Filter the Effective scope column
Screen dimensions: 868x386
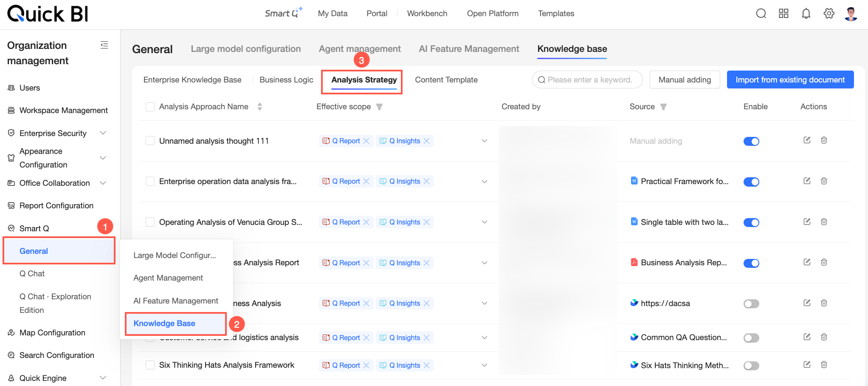[379, 107]
